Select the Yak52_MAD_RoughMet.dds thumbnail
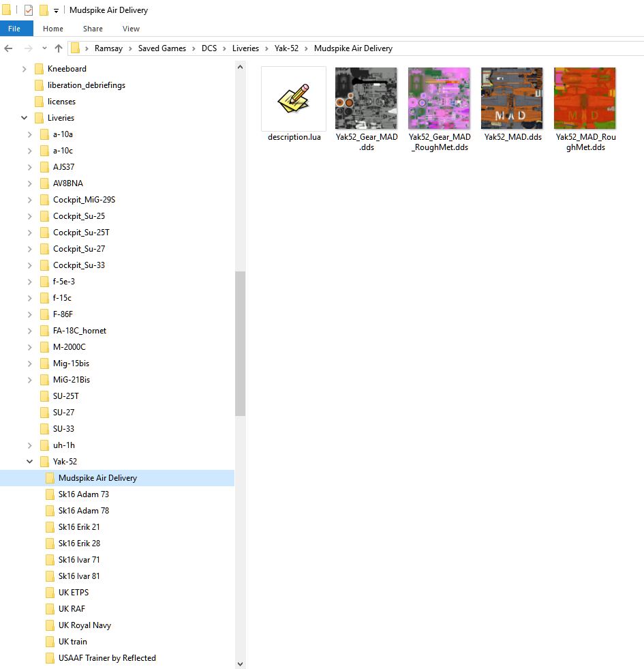The width and height of the screenshot is (644, 669). [585, 98]
